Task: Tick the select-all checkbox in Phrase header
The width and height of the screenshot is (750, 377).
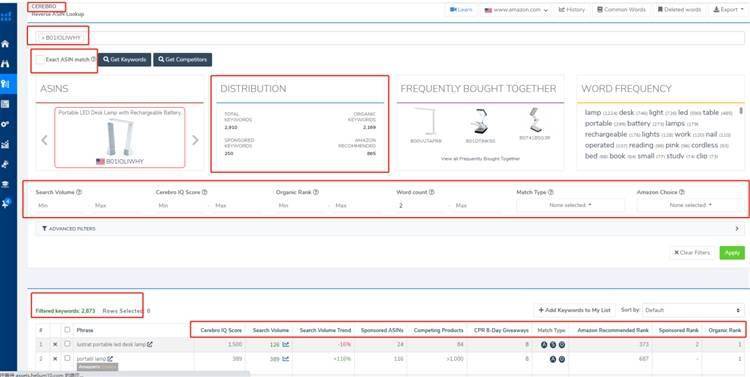Action: [67, 330]
